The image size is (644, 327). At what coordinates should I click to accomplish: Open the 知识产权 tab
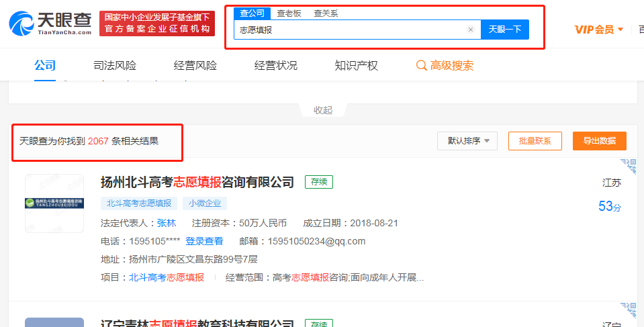click(356, 66)
